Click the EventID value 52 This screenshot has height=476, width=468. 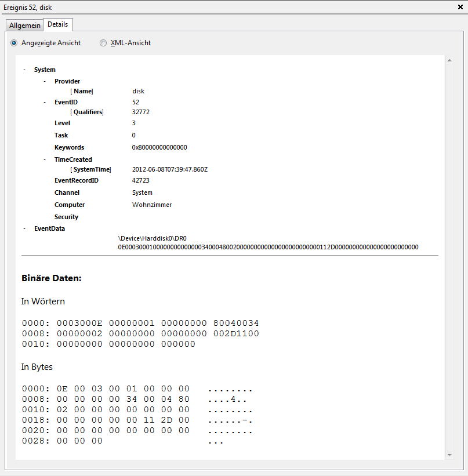[136, 102]
